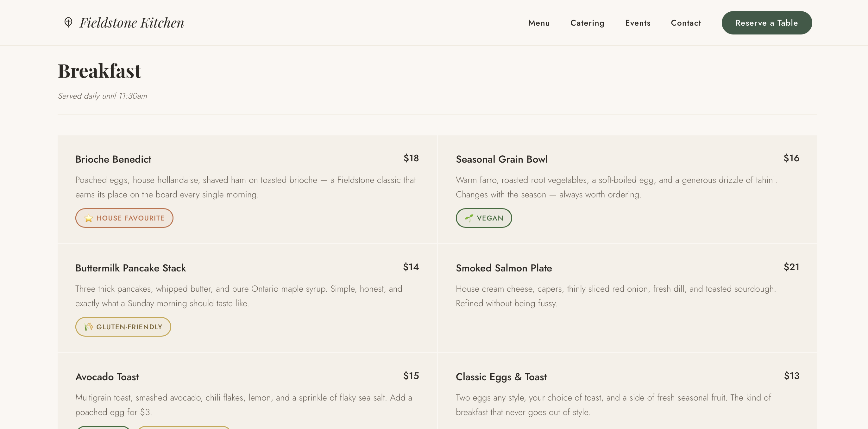
Task: Select the Brioche Benedict dish title
Action: 113,159
